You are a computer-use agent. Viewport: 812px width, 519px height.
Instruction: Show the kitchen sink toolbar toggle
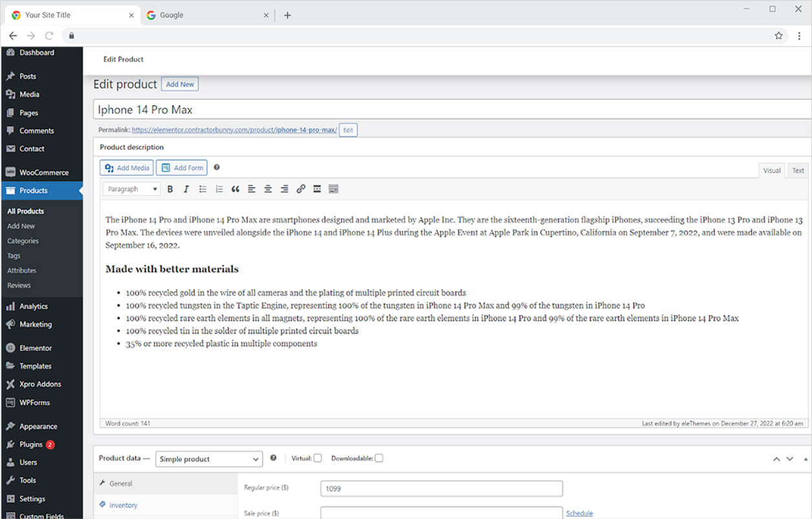click(333, 189)
